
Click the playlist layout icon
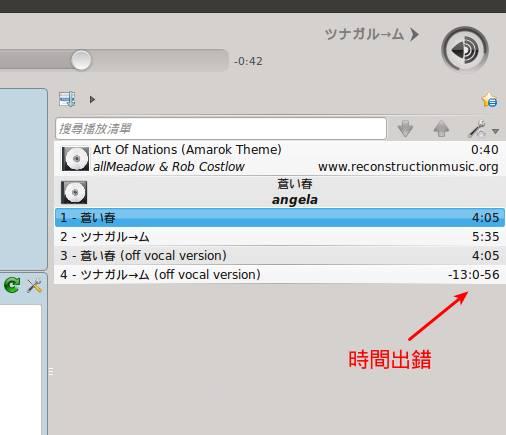click(x=67, y=99)
